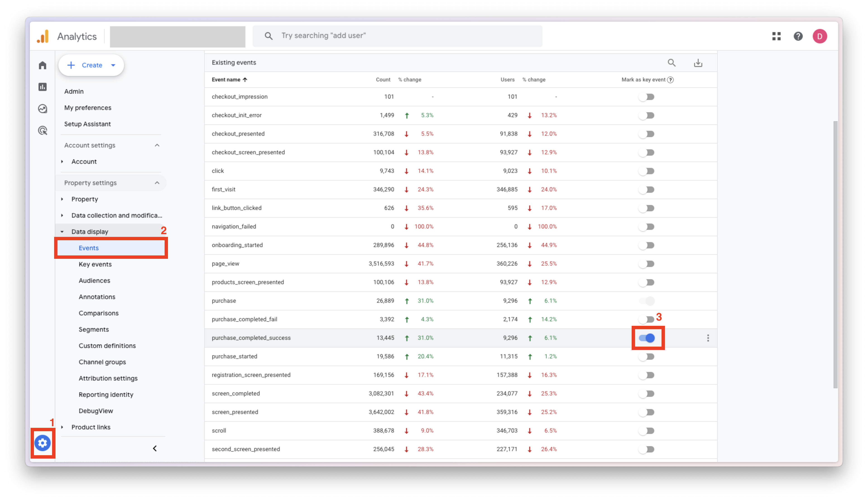The image size is (868, 500).
Task: Disable purchase_completed_success key event toggle
Action: [x=647, y=338]
